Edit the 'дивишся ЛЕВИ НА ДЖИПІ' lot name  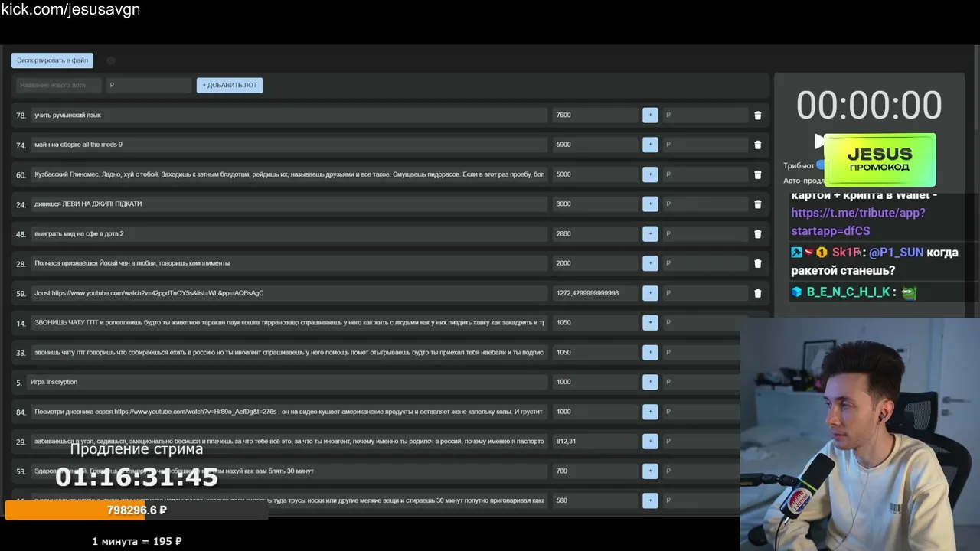click(289, 204)
